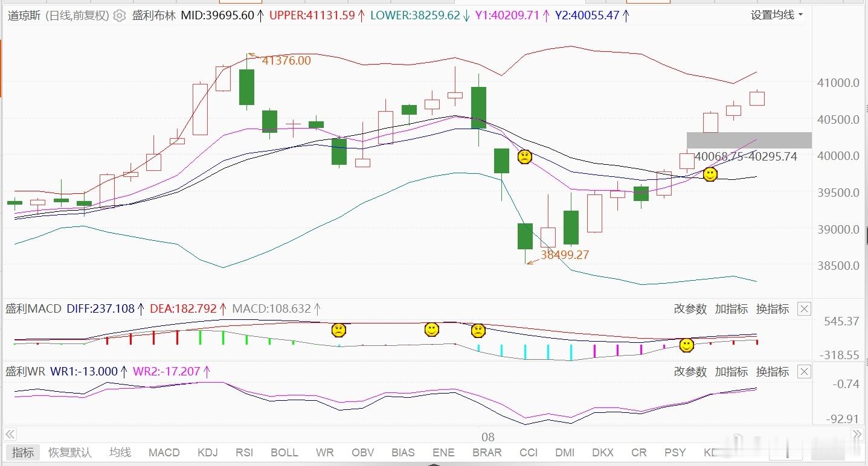Image resolution: width=868 pixels, height=466 pixels.
Task: Select the BIAS indicator tab
Action: (403, 452)
